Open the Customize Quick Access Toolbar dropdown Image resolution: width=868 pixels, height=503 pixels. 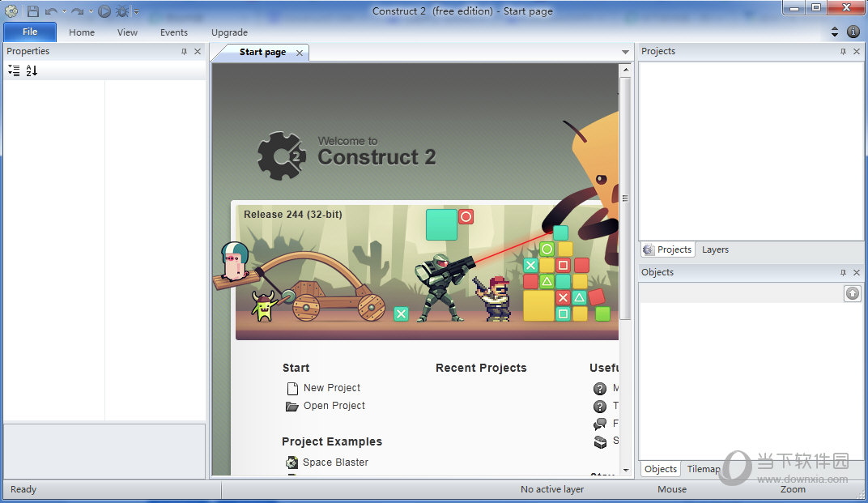(136, 11)
